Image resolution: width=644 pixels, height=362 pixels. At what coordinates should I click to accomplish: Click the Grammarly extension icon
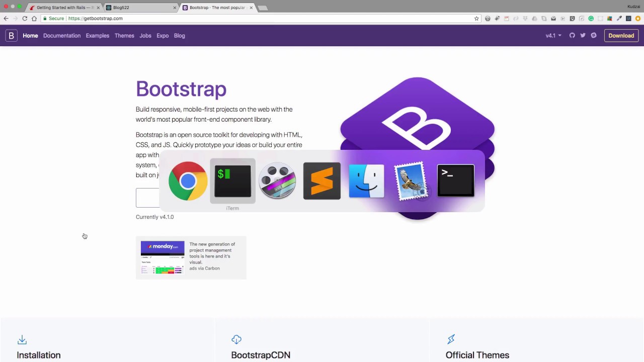tap(591, 19)
